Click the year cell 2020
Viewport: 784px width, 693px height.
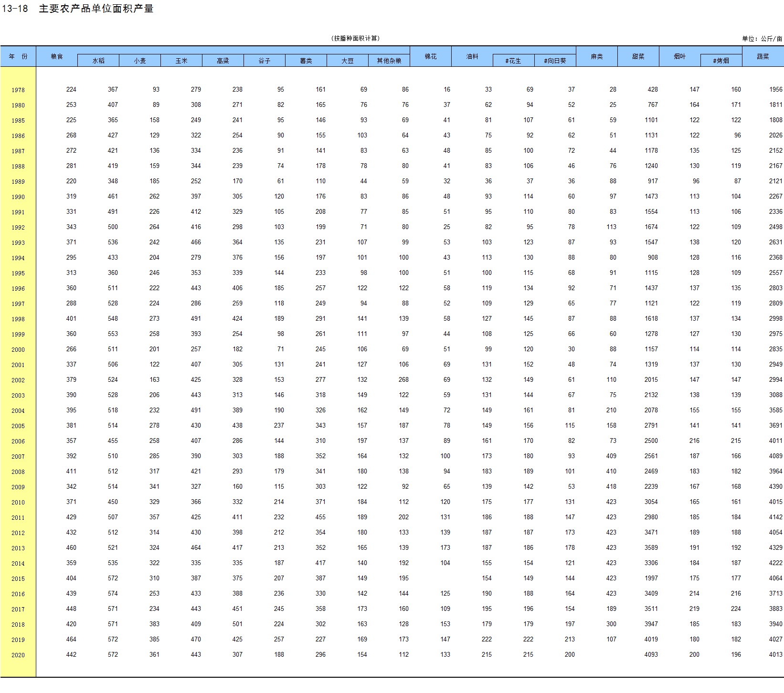tap(18, 655)
